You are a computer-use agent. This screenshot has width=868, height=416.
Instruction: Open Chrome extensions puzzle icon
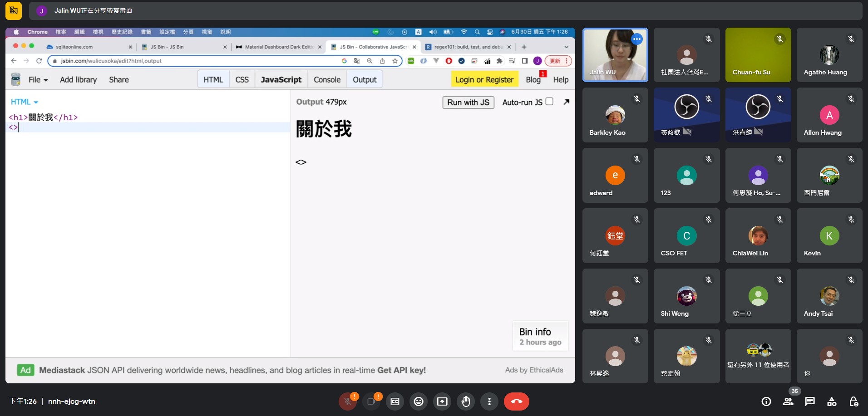point(499,61)
